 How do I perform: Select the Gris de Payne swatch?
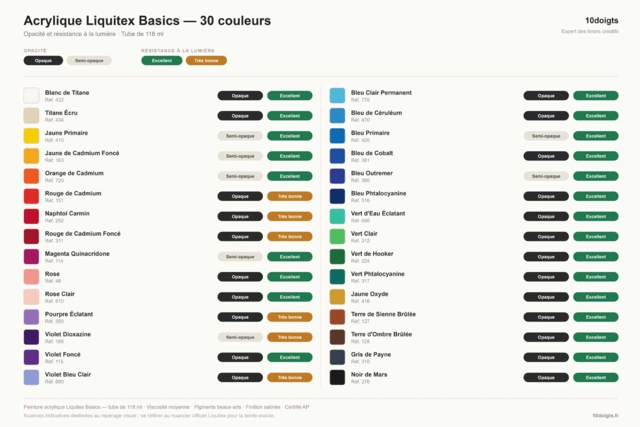[338, 357]
